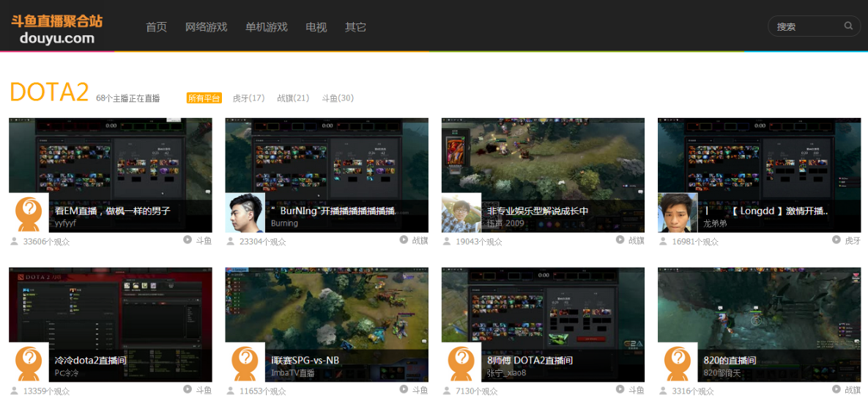
Task: Open the 网络游戏 menu item
Action: (x=206, y=27)
